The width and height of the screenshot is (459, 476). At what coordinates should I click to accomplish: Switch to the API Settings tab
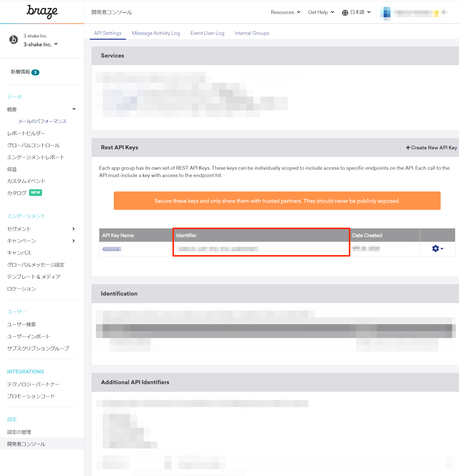point(108,33)
